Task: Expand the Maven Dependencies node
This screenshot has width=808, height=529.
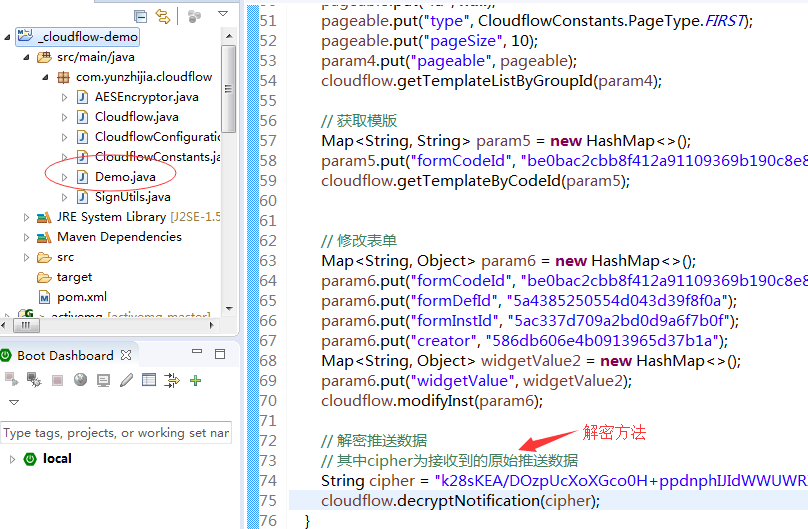Action: [x=27, y=237]
